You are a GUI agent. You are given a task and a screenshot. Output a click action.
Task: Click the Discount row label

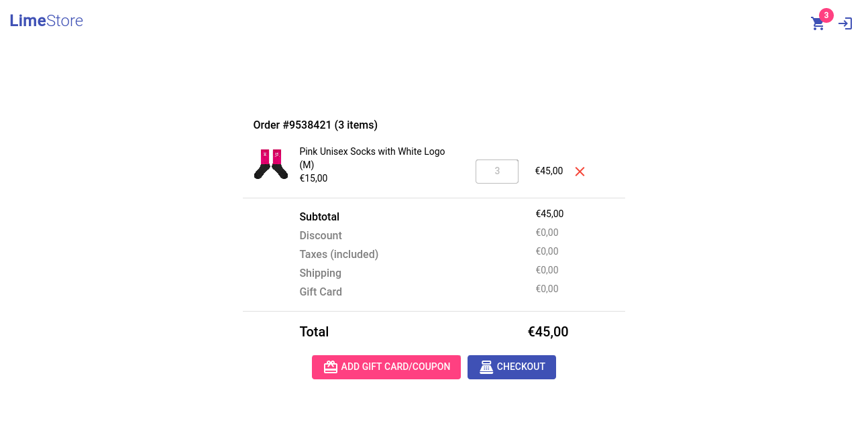321,236
